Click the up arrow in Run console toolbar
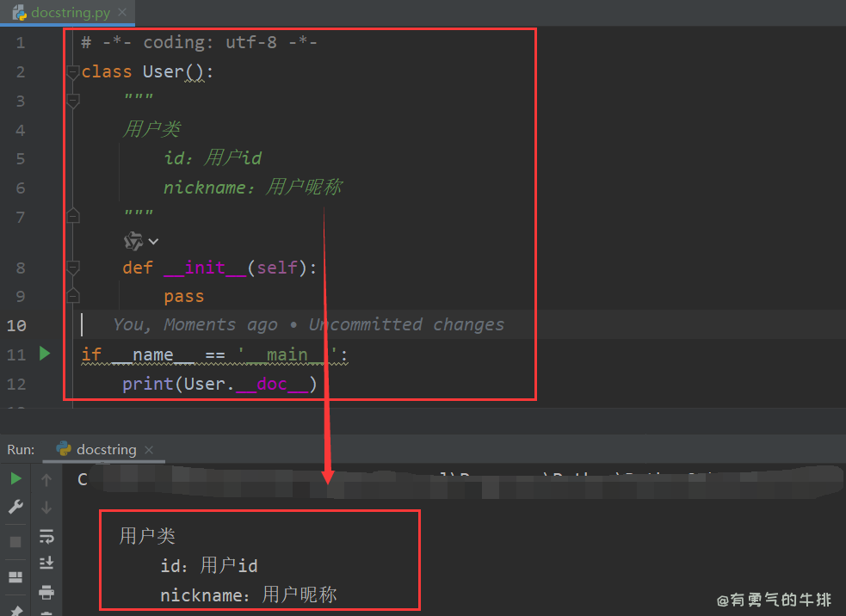The width and height of the screenshot is (846, 616). [46, 479]
